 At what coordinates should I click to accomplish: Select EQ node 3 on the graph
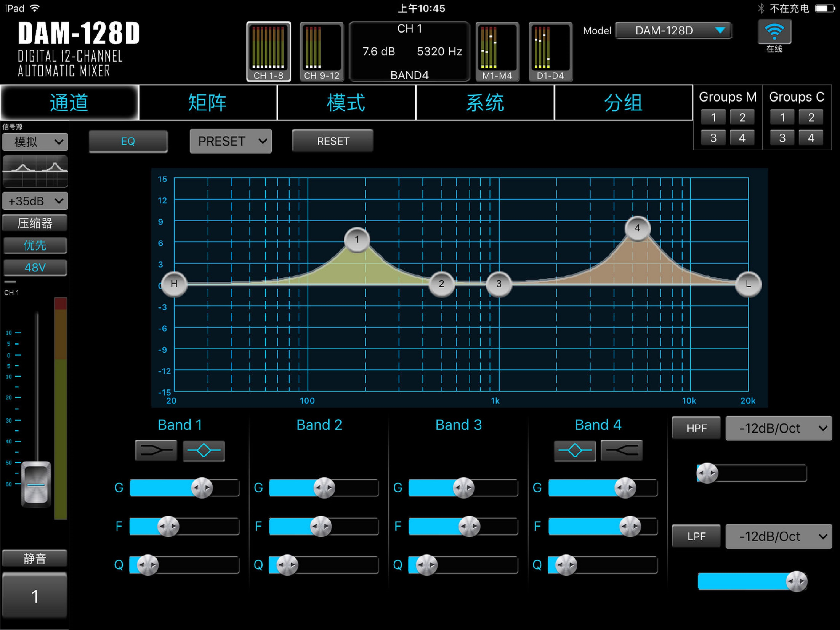pos(499,284)
